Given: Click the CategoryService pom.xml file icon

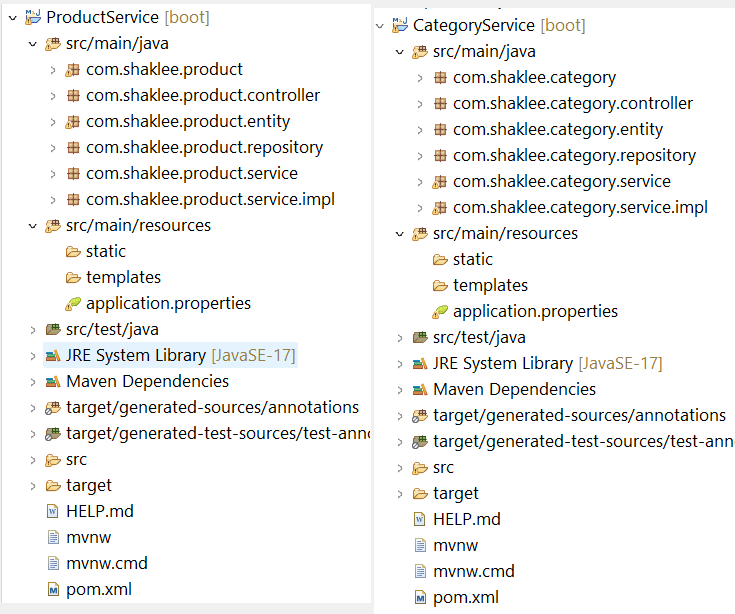Looking at the screenshot, I should [x=419, y=597].
